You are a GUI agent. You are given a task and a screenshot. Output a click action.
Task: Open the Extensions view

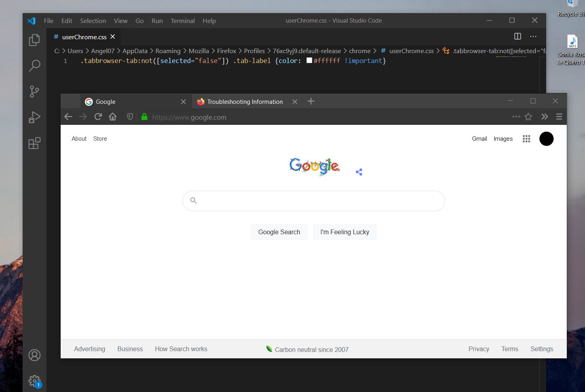click(x=35, y=143)
